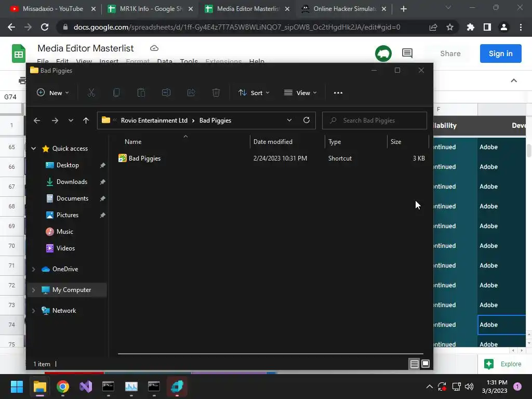Select Adobe cell in row 70
This screenshot has width=532, height=399.
click(x=501, y=246)
